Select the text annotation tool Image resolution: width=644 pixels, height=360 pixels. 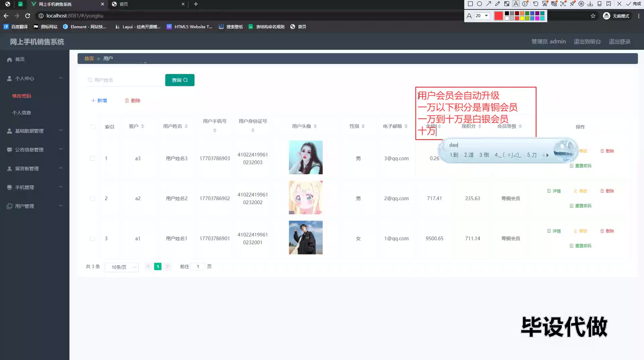(x=516, y=4)
